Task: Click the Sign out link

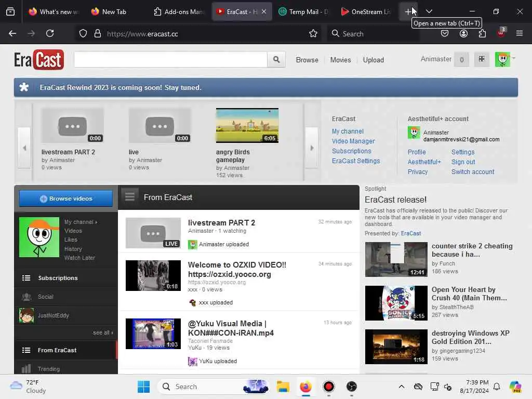Action: pos(463,162)
